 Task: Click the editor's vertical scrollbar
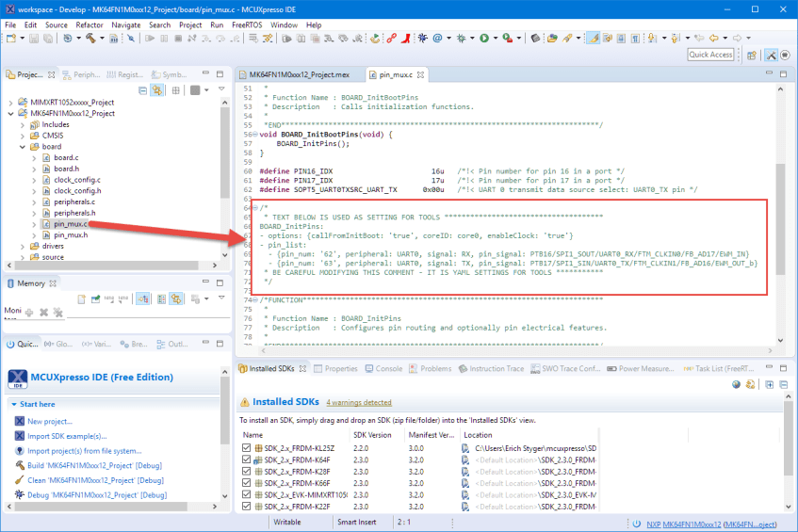tap(779, 217)
